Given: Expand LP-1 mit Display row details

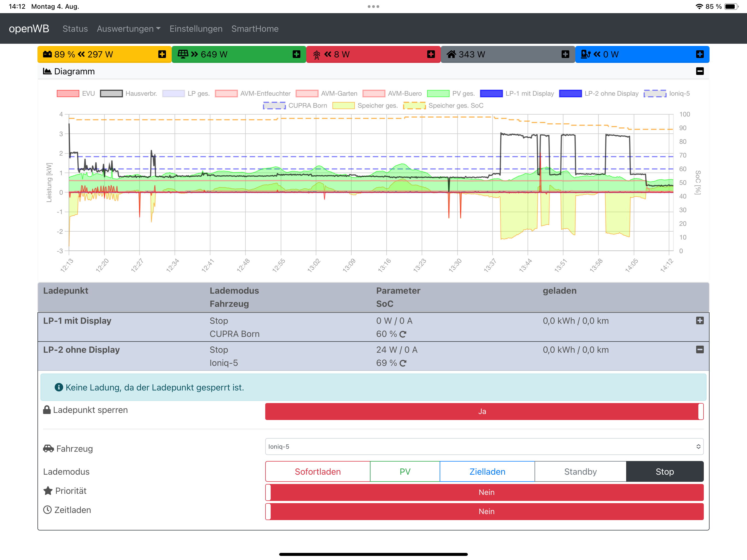Looking at the screenshot, I should 699,320.
